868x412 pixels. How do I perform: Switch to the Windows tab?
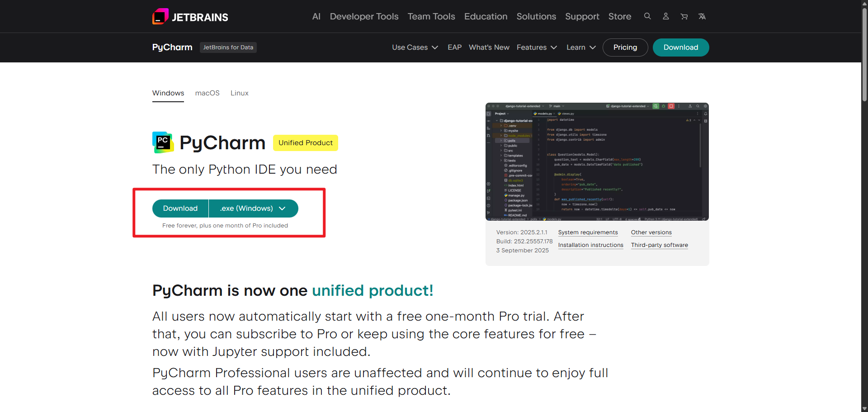168,93
